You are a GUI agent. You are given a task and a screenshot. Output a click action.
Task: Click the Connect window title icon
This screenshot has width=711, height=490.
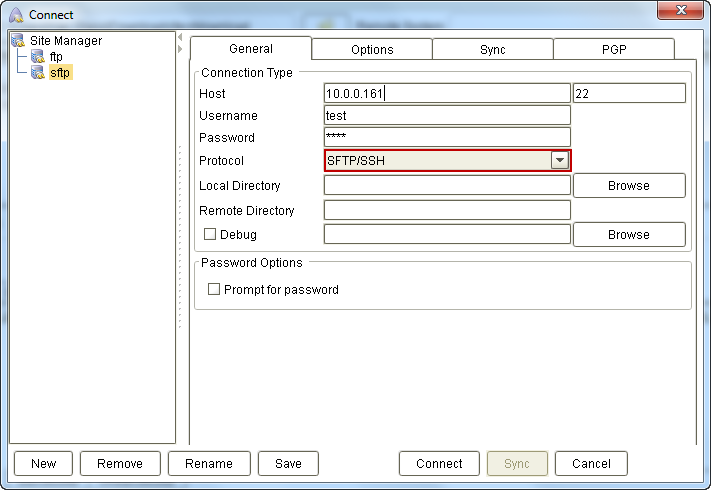tap(16, 15)
